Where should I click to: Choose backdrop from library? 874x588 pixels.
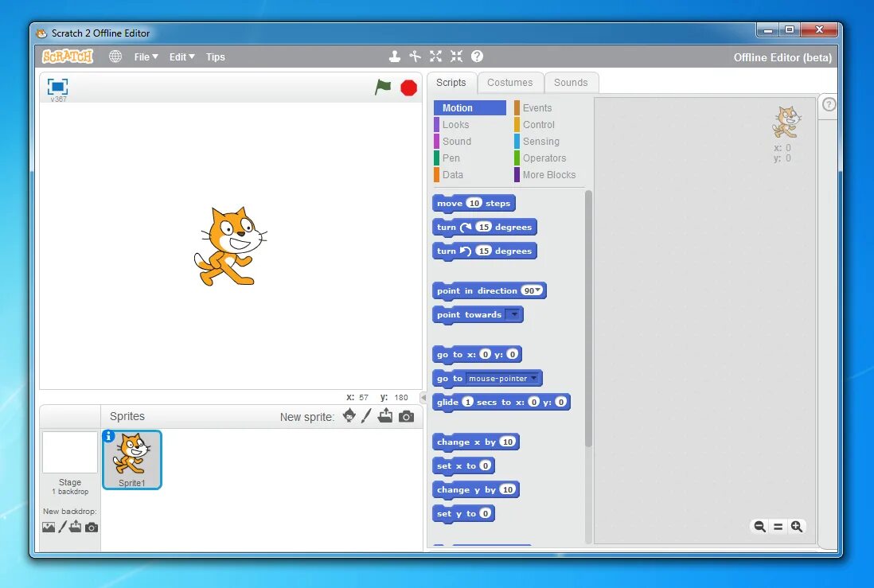click(x=49, y=527)
